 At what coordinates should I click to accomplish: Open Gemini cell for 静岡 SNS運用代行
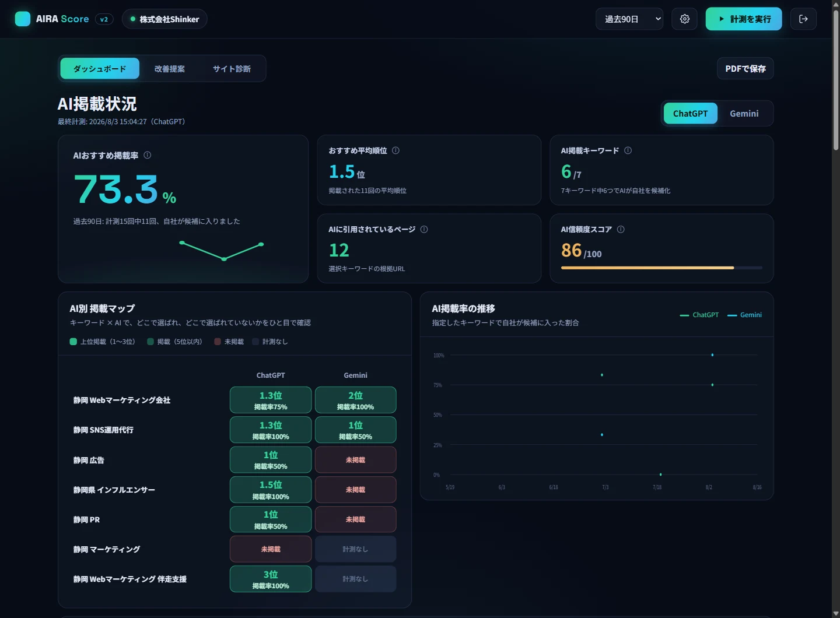click(x=356, y=430)
